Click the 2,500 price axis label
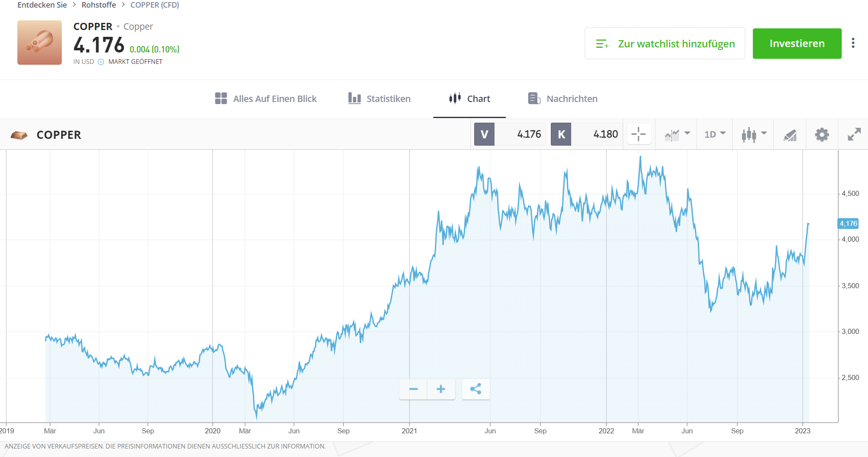Screen dimensions: 868x457 (850, 378)
